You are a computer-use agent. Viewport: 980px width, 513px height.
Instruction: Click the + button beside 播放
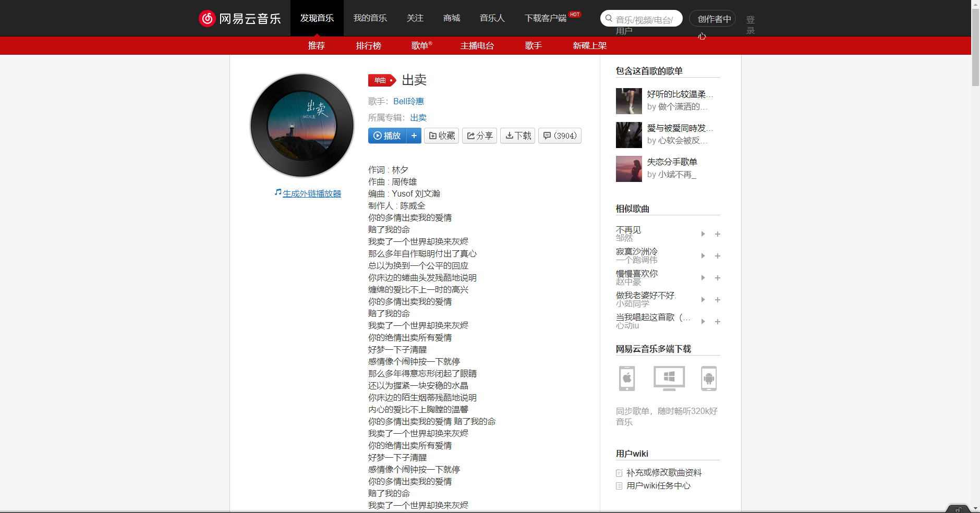(414, 136)
